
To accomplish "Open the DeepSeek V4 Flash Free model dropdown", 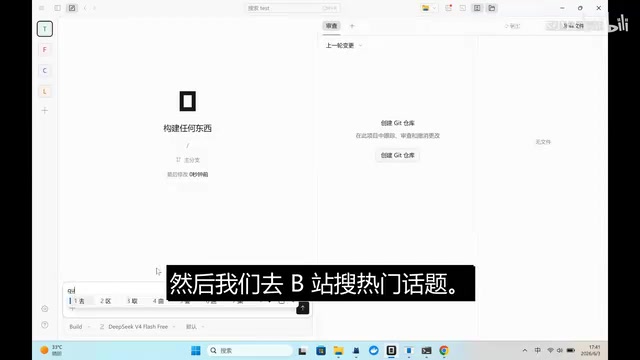I will 138,327.
